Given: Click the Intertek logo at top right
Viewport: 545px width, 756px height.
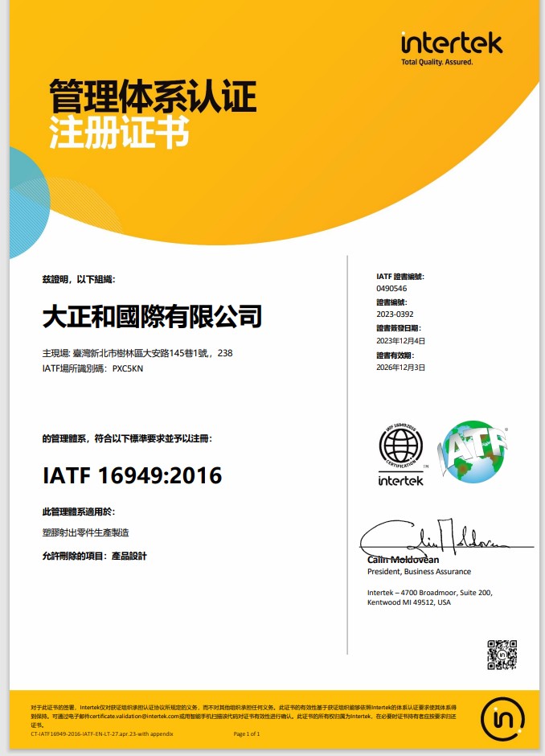Looking at the screenshot, I should (452, 49).
